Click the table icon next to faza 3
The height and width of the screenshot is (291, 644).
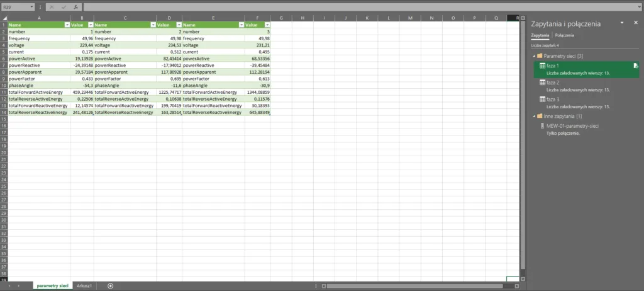[x=542, y=100]
